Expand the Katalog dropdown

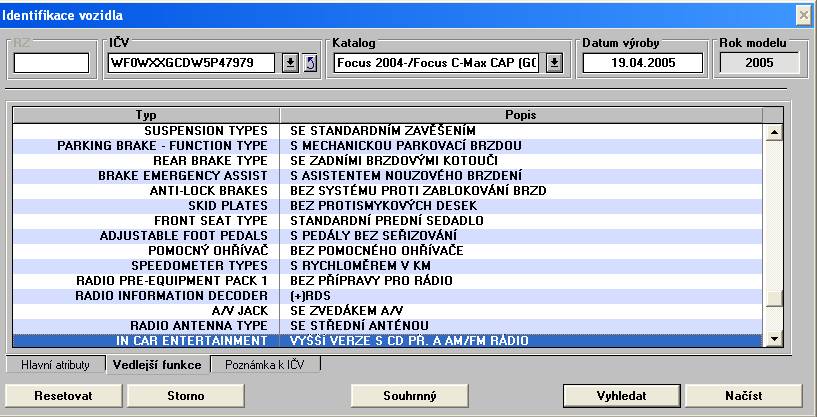(554, 64)
